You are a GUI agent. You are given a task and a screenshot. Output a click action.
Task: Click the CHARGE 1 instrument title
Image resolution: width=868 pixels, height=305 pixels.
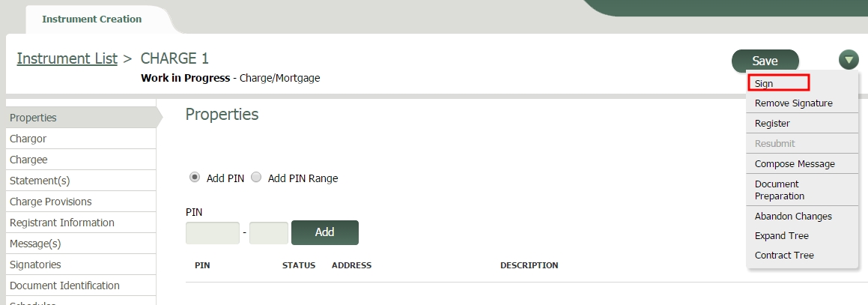click(x=174, y=58)
